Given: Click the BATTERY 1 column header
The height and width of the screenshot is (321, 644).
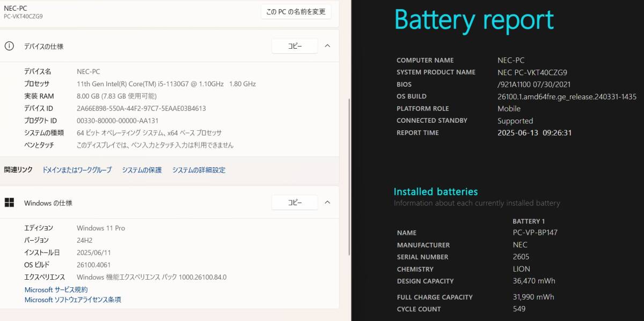Looking at the screenshot, I should click(529, 221).
